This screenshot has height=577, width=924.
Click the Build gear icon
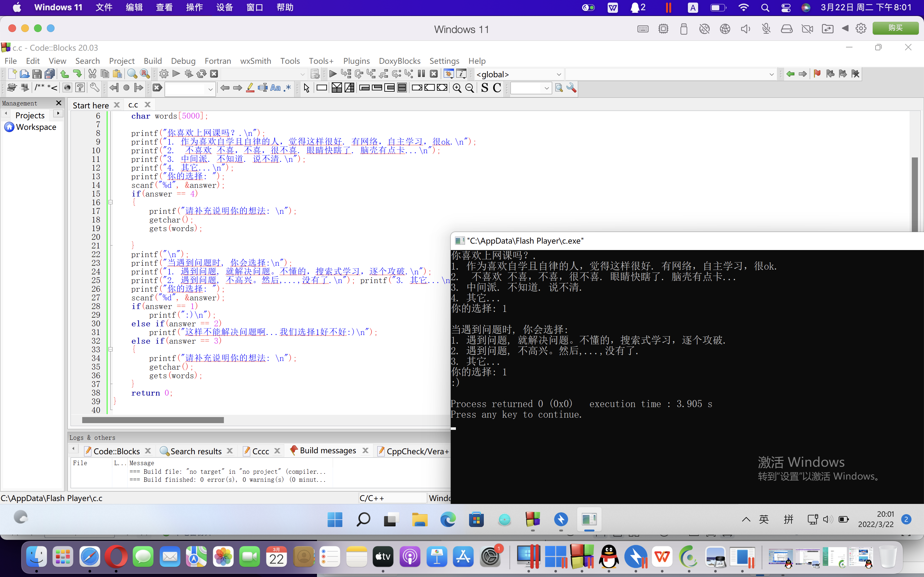tap(164, 74)
